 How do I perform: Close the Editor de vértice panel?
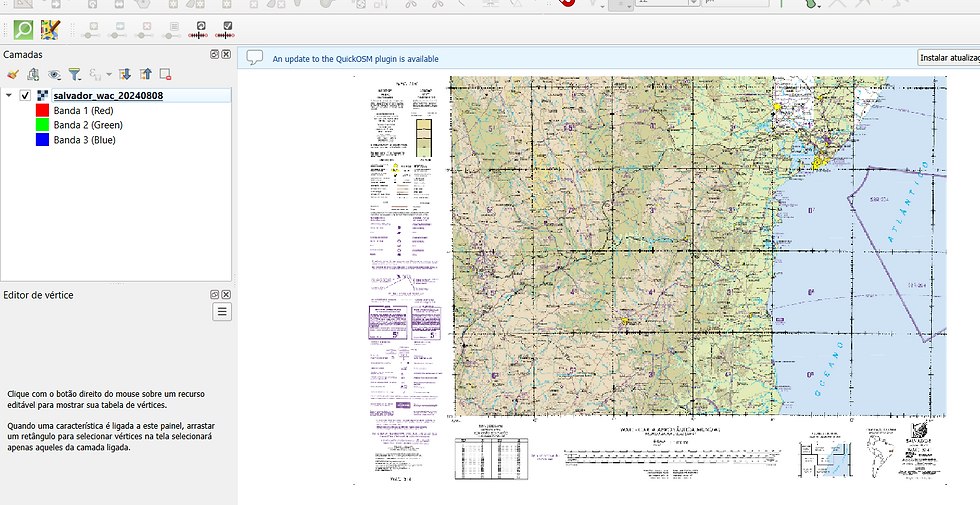click(226, 294)
